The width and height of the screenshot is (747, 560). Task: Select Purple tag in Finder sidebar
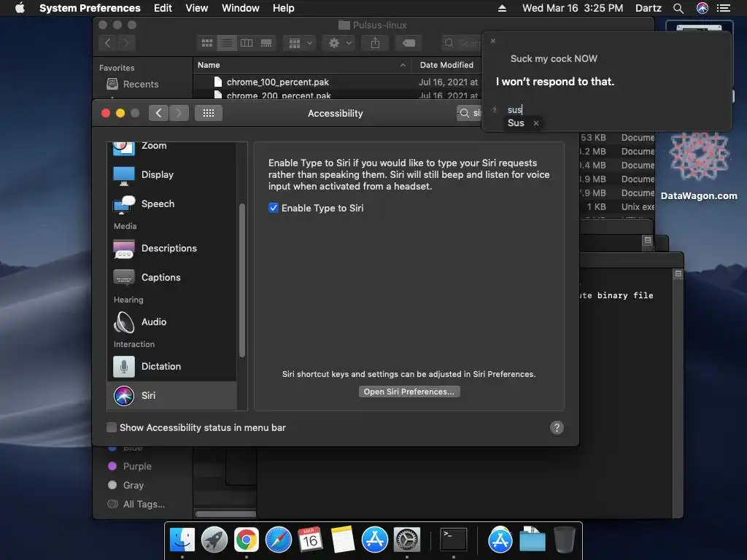[130, 466]
